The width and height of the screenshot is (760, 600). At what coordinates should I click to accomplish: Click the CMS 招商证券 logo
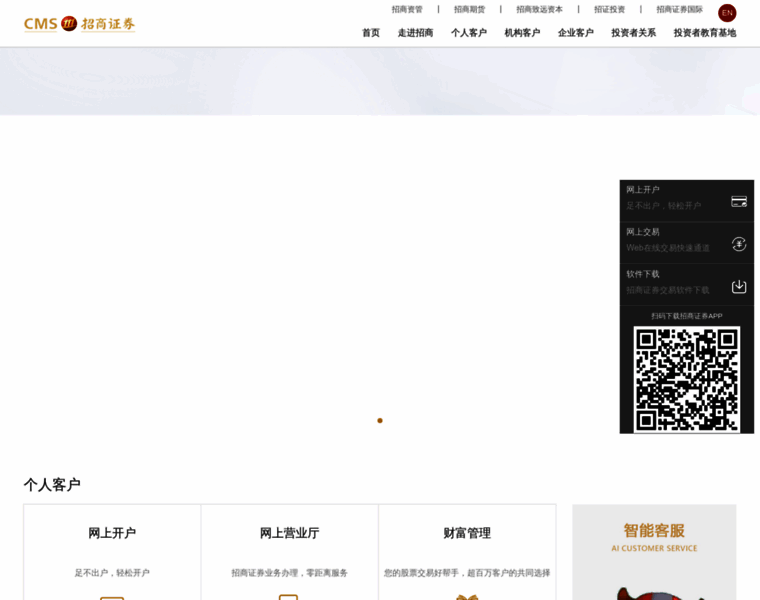point(80,23)
